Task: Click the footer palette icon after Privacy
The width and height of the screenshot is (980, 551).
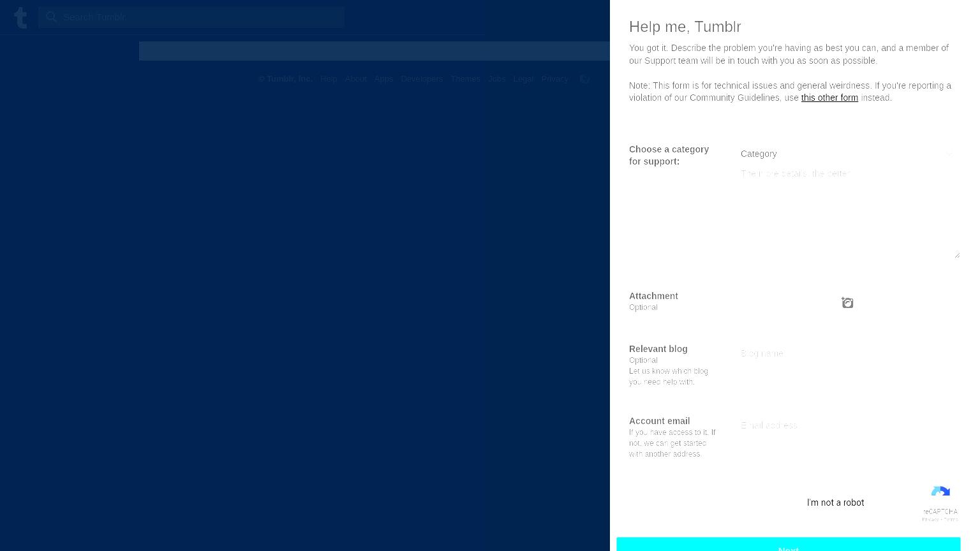Action: click(x=584, y=79)
